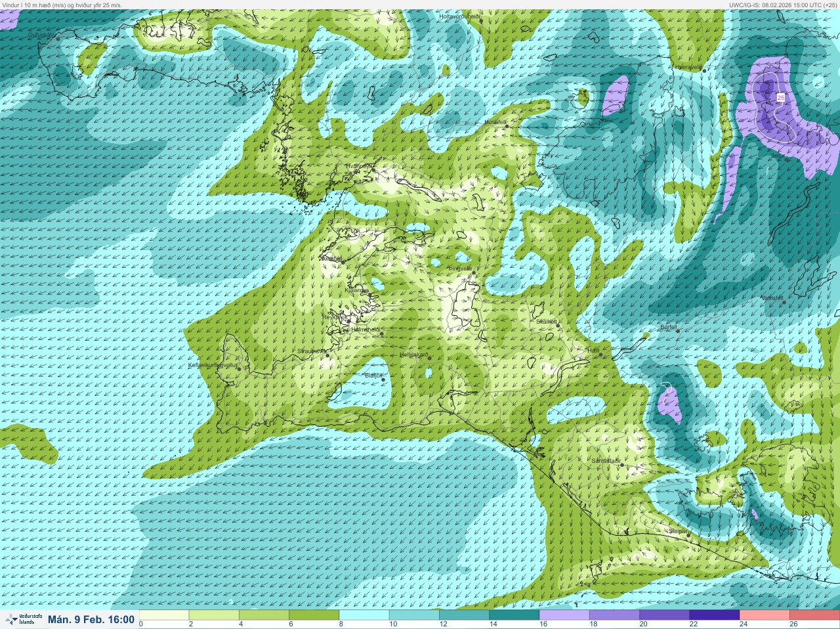840x629 pixels.
Task: Click the Keflavíkurflugvöllur place label
Action: (211, 365)
